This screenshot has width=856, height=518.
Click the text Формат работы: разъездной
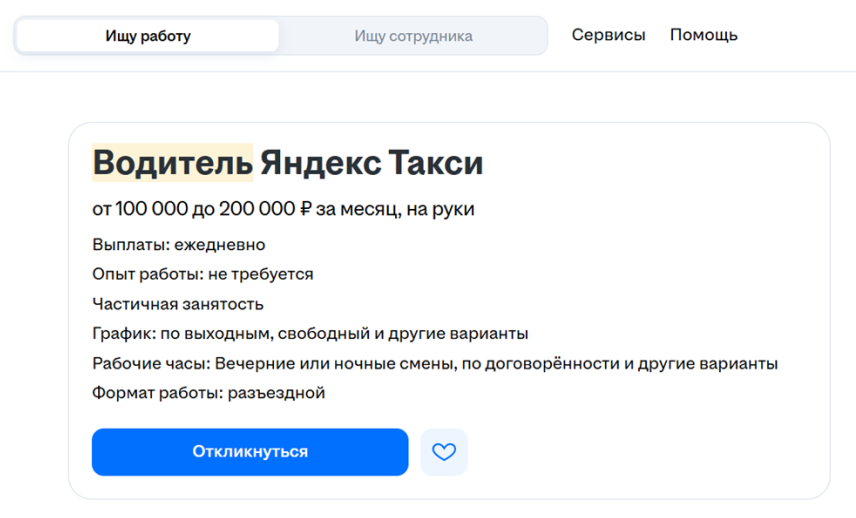(x=209, y=393)
